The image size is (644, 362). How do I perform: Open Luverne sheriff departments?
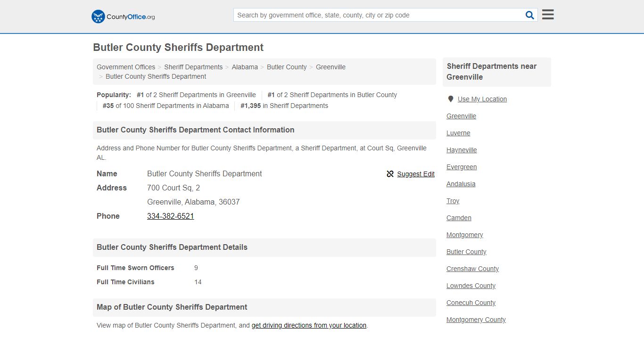[458, 133]
